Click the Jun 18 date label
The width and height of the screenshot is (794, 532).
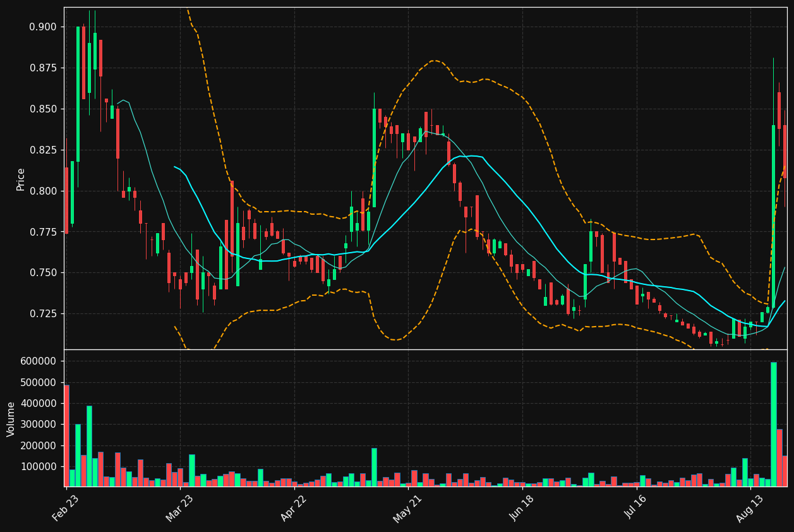pyautogui.click(x=523, y=507)
